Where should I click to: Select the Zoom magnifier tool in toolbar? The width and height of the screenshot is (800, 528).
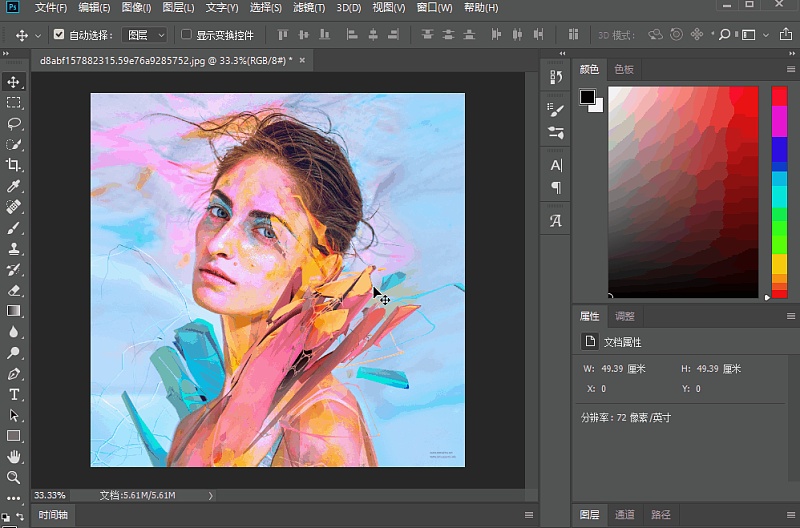click(14, 477)
